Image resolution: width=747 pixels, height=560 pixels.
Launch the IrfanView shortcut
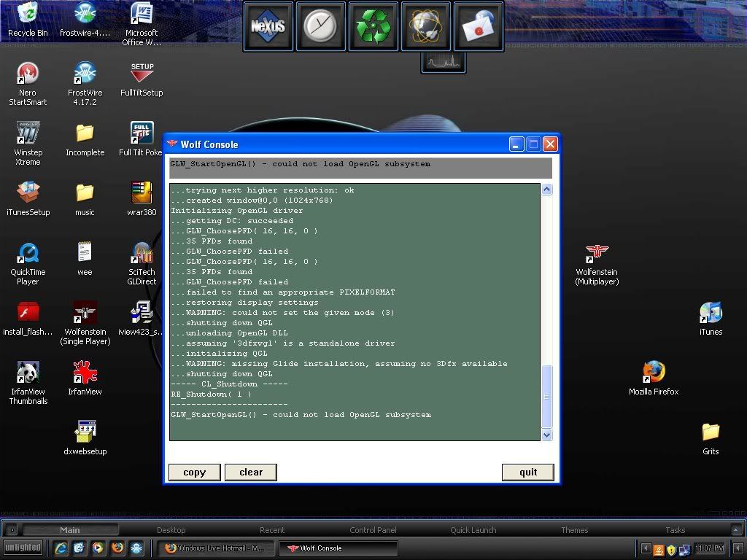tap(85, 379)
